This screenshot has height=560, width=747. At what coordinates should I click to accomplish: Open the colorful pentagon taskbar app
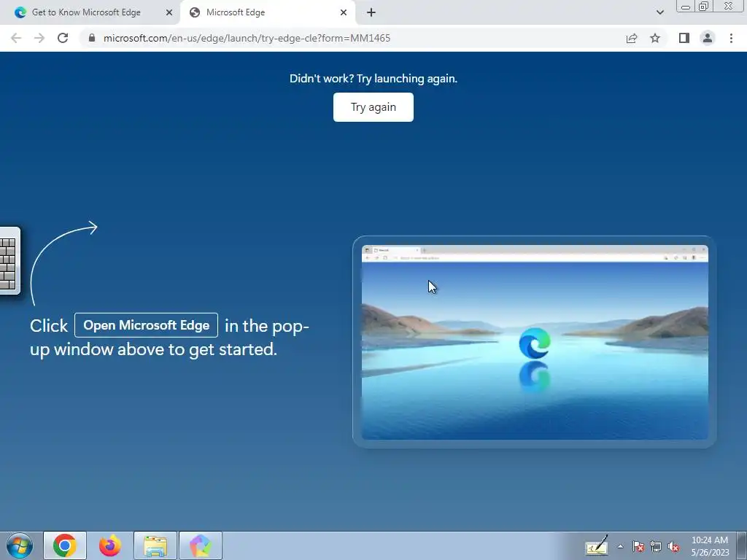point(201,545)
